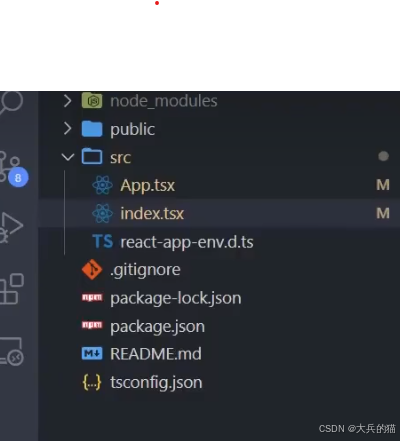Open the Remote Explorer view
This screenshot has width=400, height=441.
point(11,351)
